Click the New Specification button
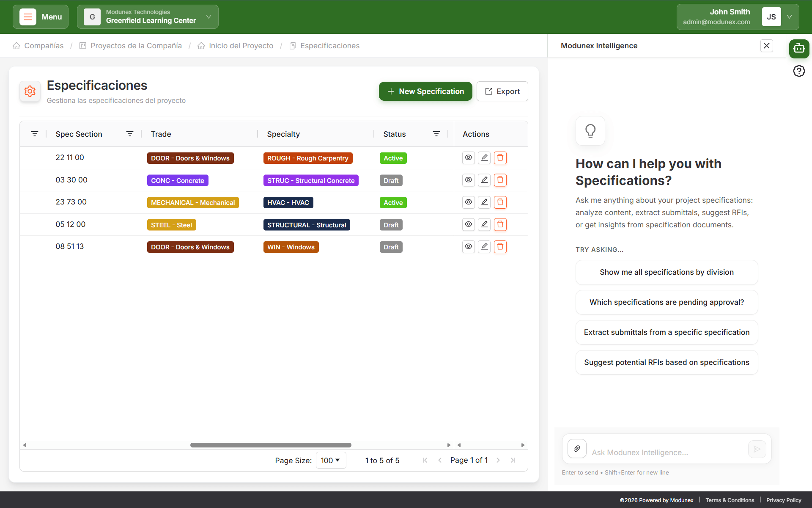The height and width of the screenshot is (508, 812). coord(425,91)
